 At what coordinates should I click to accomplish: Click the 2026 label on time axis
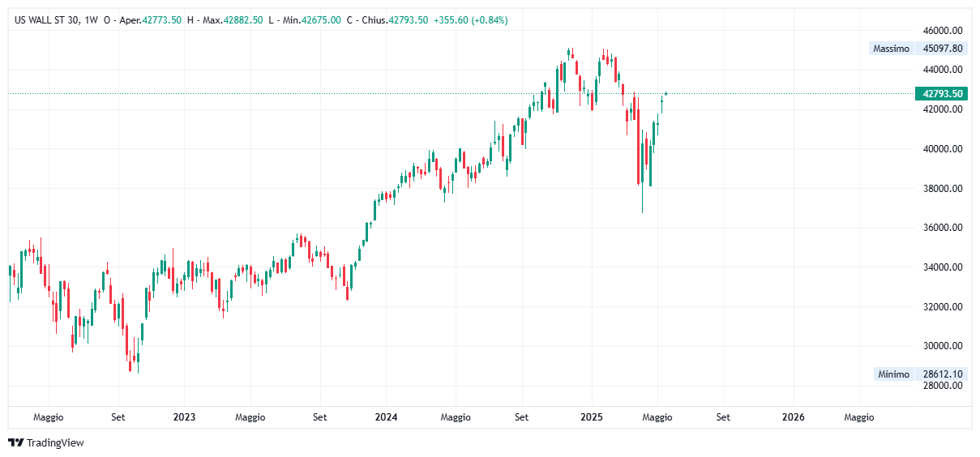click(793, 417)
